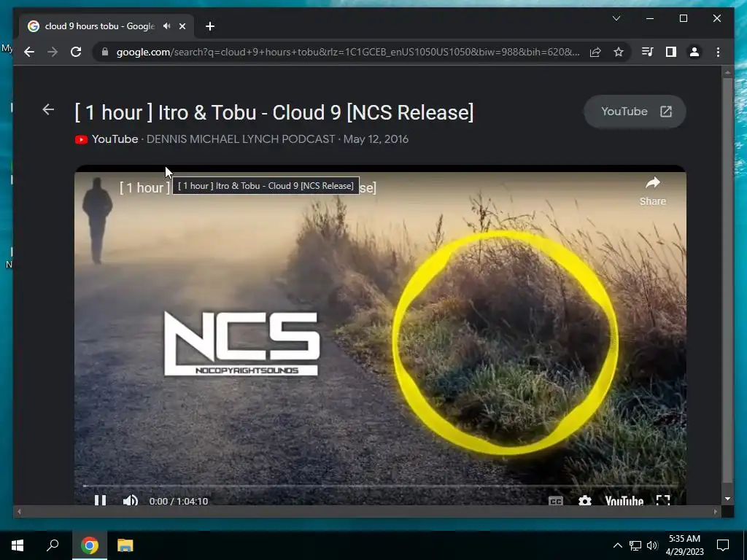Open a new tab with the plus button
This screenshot has height=560, width=747.
point(210,26)
